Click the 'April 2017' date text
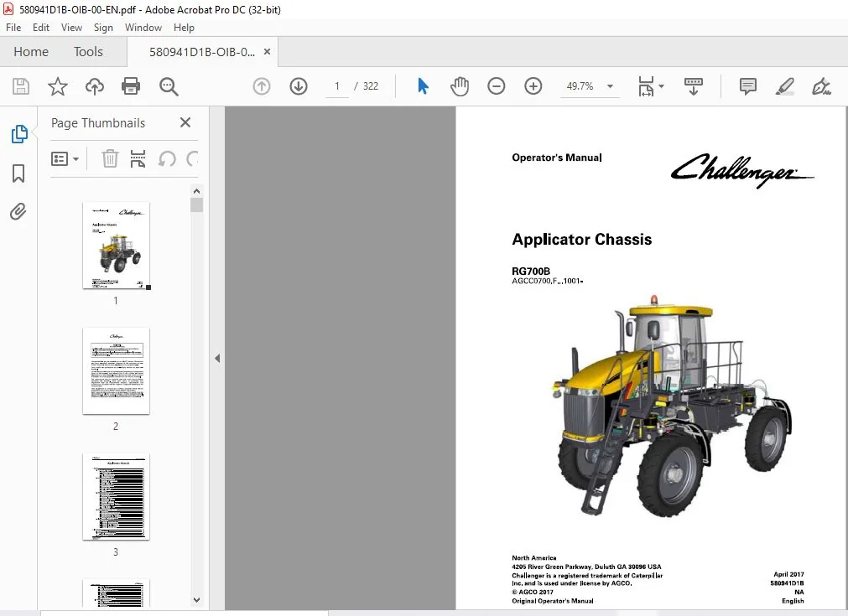This screenshot has height=616, width=848. [x=788, y=574]
